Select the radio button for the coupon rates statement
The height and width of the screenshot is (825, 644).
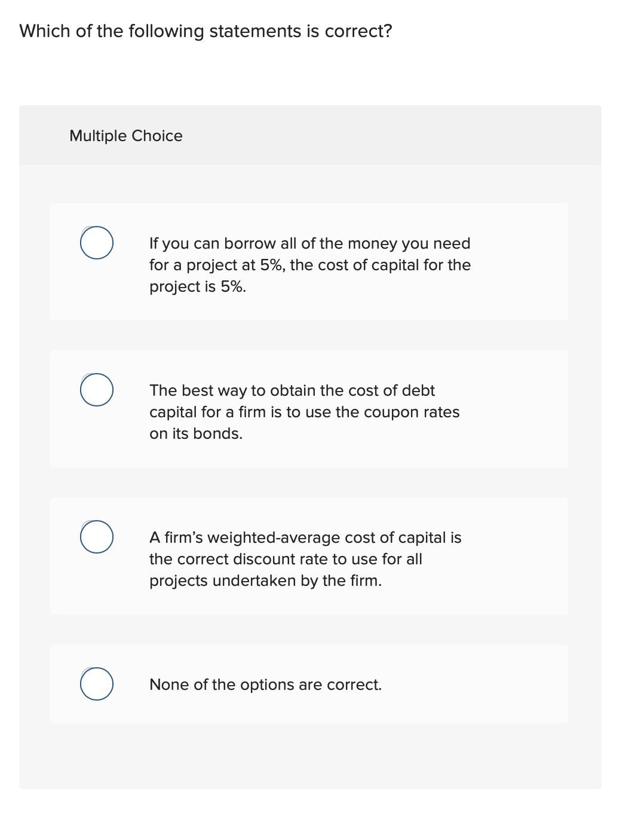pyautogui.click(x=96, y=390)
